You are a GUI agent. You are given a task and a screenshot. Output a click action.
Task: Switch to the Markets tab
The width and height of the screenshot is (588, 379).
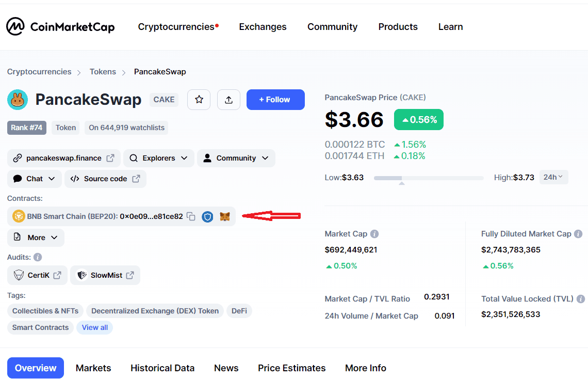click(93, 368)
